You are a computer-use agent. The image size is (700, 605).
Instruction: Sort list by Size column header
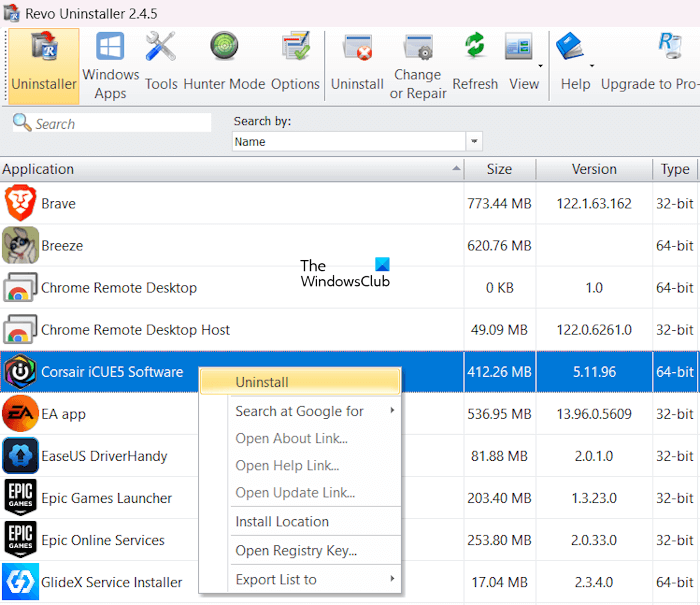[500, 169]
